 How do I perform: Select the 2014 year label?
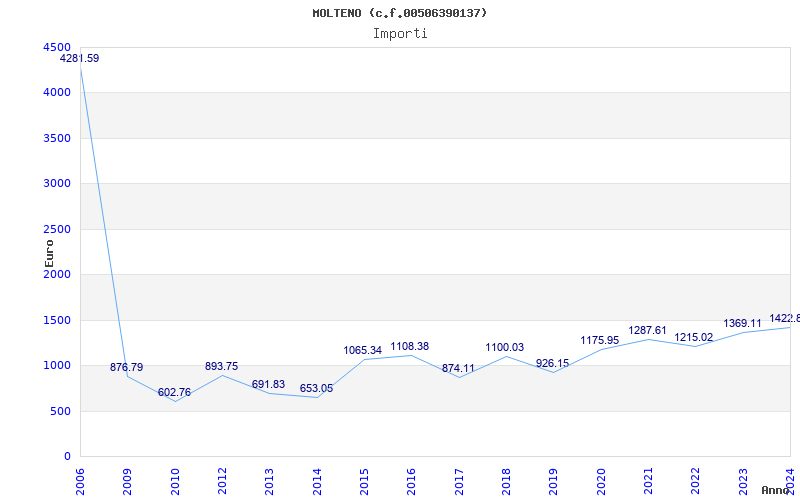click(x=317, y=481)
